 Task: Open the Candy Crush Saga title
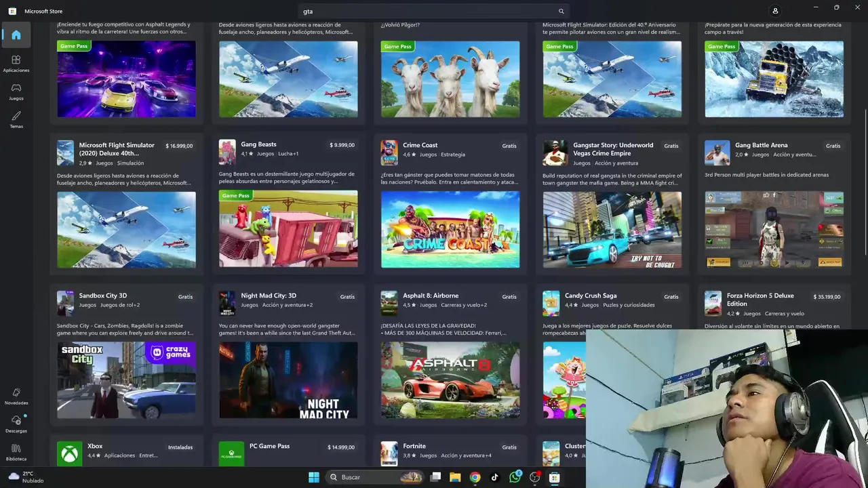click(x=591, y=296)
